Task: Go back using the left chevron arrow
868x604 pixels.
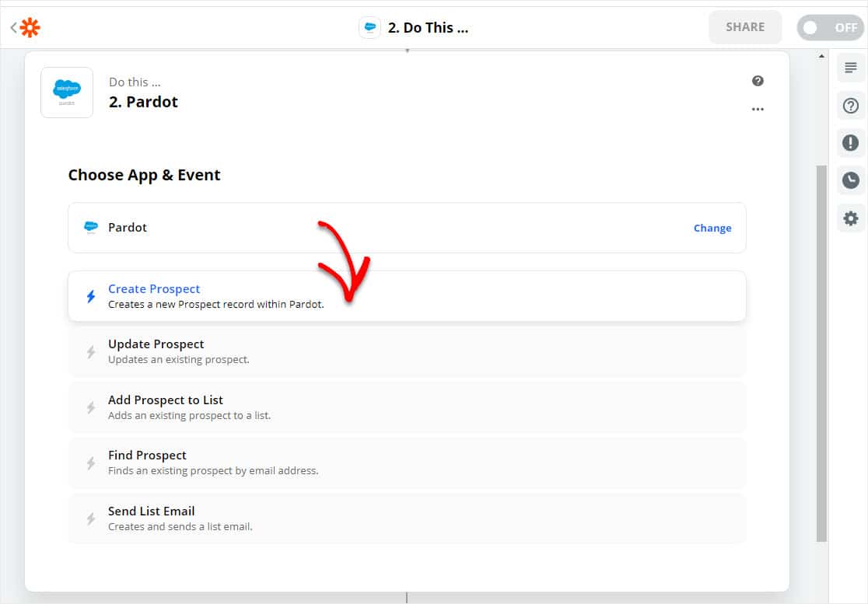Action: click(x=13, y=27)
